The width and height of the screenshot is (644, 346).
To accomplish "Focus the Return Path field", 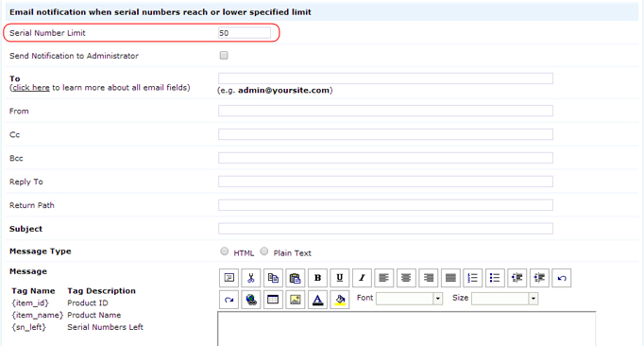I will (385, 205).
